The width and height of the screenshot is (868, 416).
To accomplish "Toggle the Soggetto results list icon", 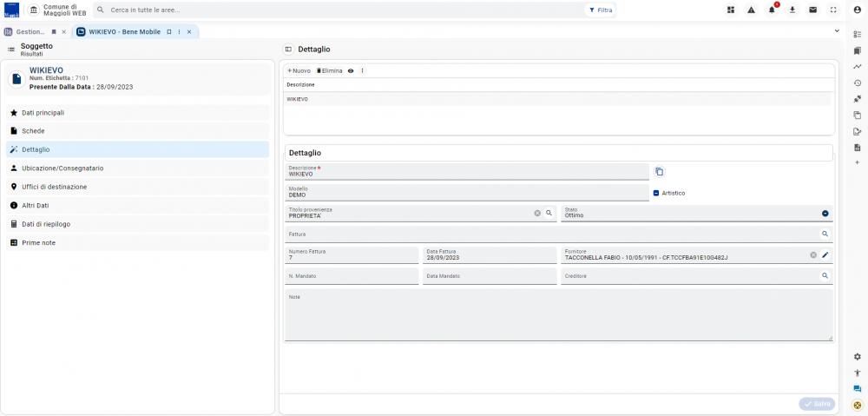I will tap(11, 50).
